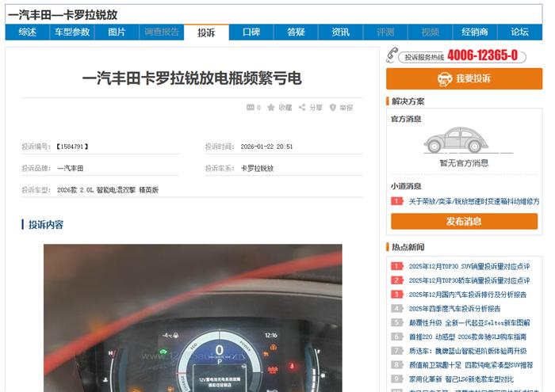This screenshot has width=555, height=392.
Task: Open the 一汽丰田—卡罗拉锐放 header title link
Action: click(63, 14)
